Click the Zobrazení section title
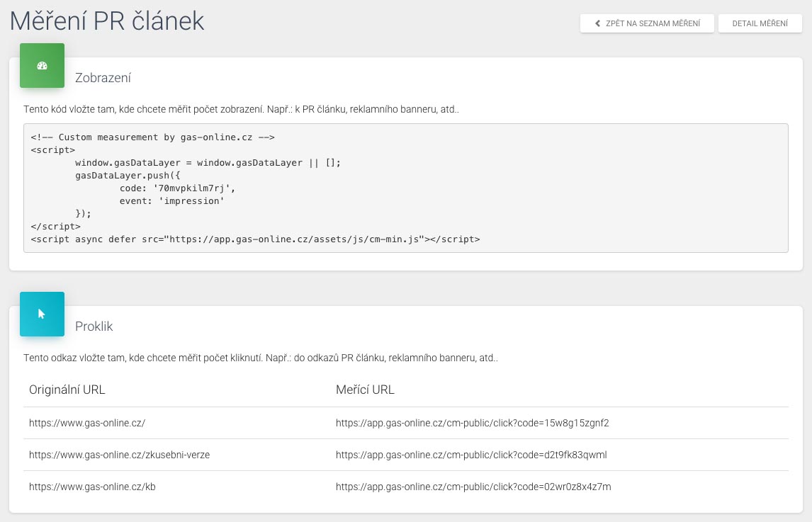This screenshot has width=812, height=522. [x=103, y=78]
